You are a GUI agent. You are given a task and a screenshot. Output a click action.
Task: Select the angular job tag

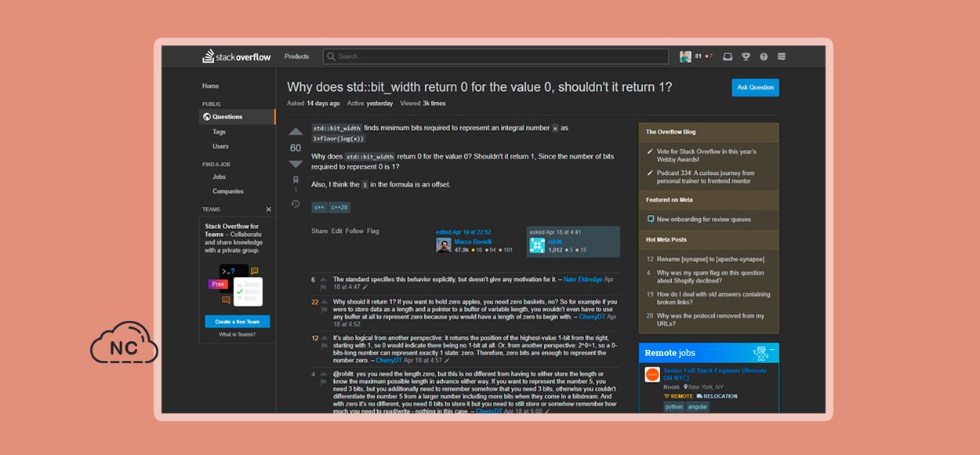coord(699,407)
